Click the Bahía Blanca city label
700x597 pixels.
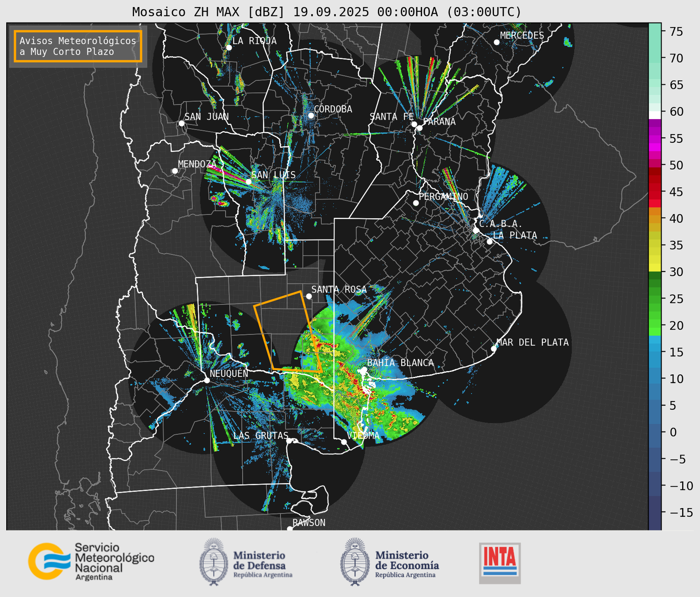(400, 363)
